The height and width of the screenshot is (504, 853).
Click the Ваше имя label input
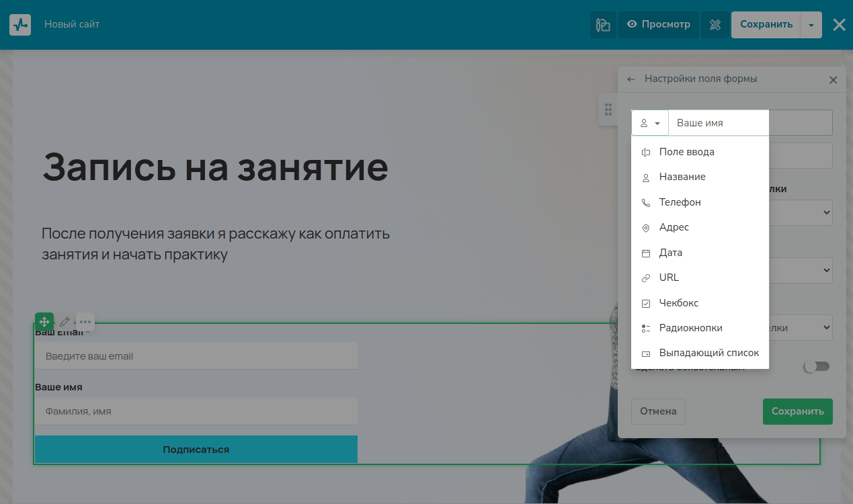[750, 123]
